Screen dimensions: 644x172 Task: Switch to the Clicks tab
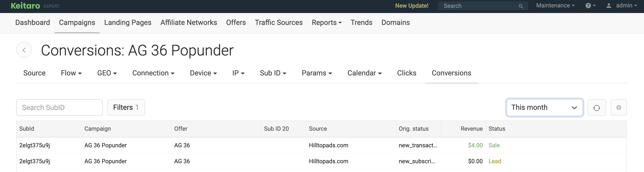pyautogui.click(x=406, y=73)
